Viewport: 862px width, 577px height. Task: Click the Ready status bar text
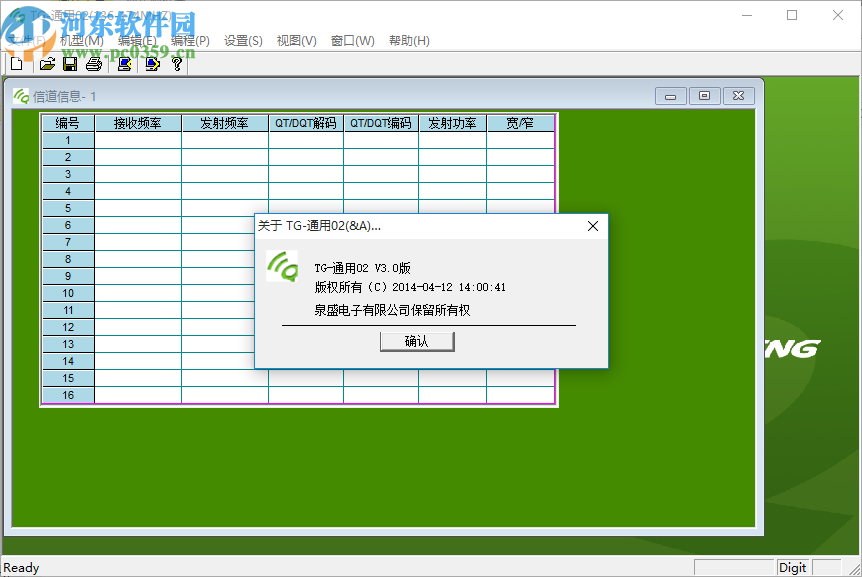coord(21,568)
